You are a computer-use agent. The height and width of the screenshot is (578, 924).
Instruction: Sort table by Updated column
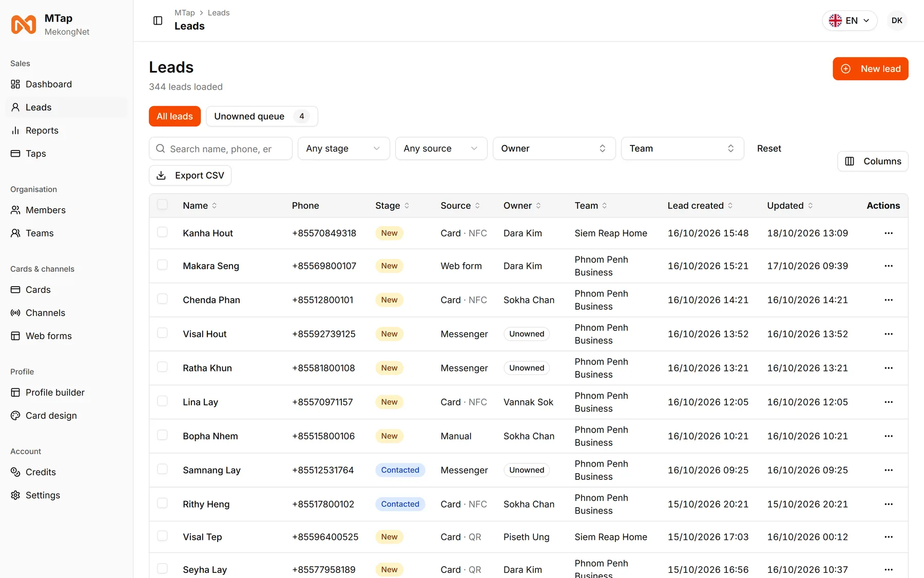pyautogui.click(x=790, y=206)
